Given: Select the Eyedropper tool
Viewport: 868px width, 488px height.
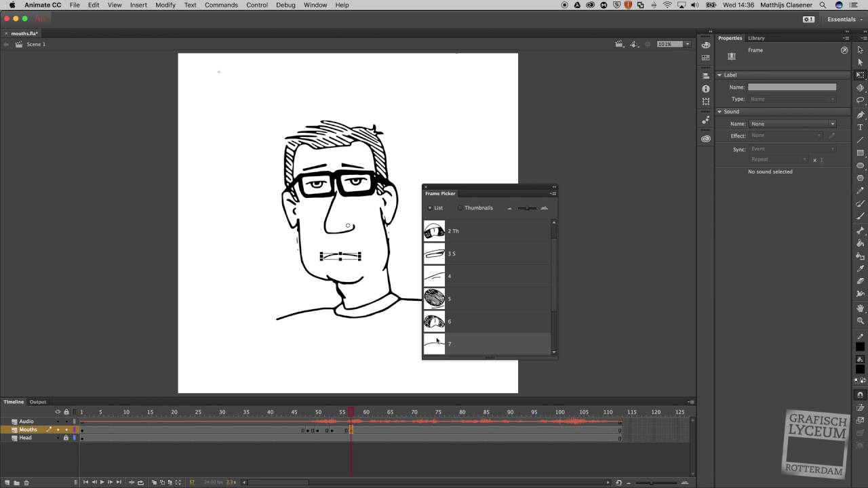Looking at the screenshot, I should coord(860,269).
